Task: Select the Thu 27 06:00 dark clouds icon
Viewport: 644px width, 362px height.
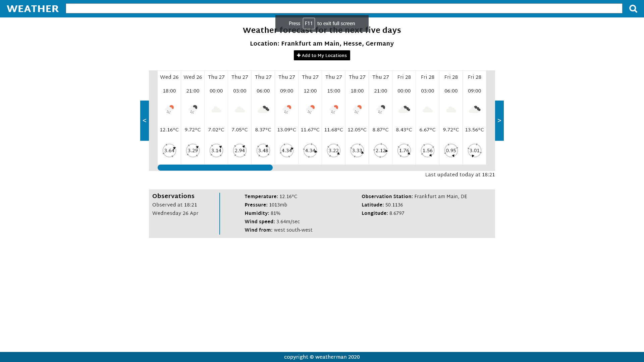Action: click(x=263, y=109)
